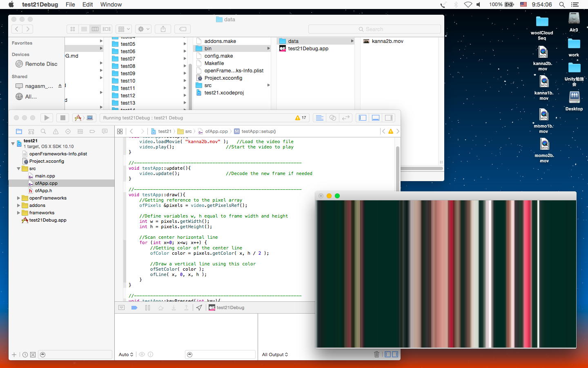Screen dimensions: 588x368
Task: Show the Issue navigator (warning triangle)
Action: 56,131
